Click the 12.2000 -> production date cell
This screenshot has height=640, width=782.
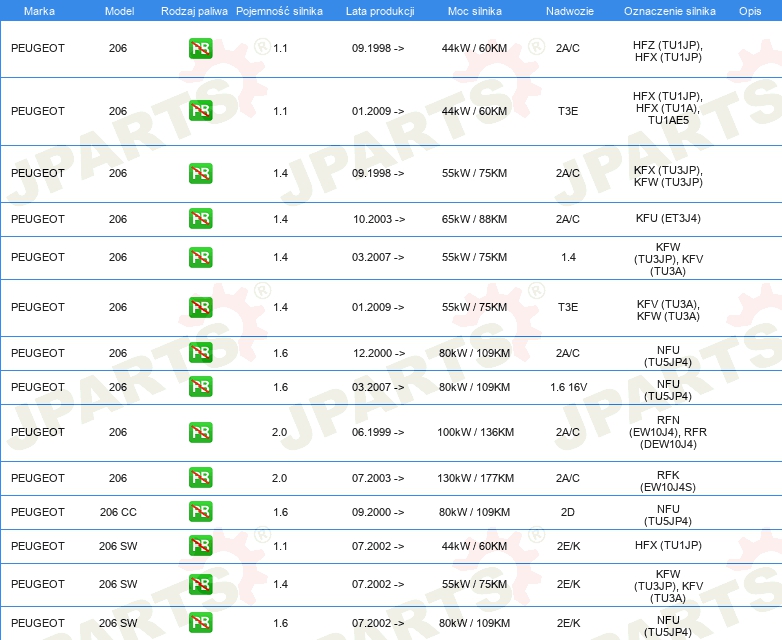[379, 353]
